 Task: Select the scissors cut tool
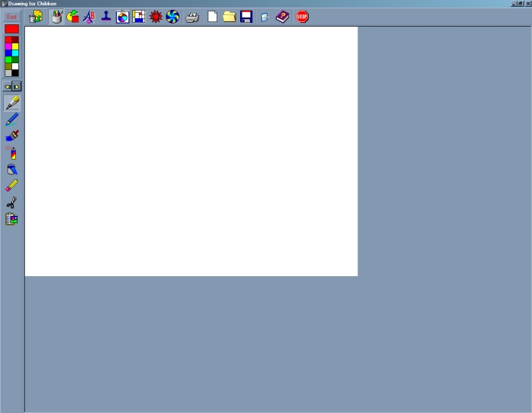(x=11, y=202)
